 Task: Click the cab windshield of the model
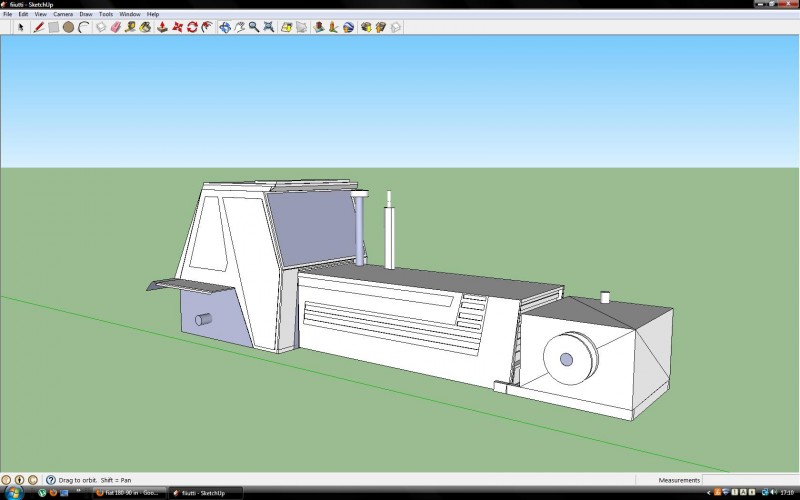click(314, 227)
